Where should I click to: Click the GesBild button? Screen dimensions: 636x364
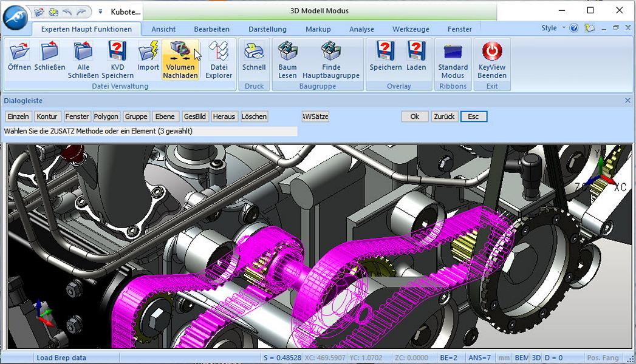pos(195,116)
